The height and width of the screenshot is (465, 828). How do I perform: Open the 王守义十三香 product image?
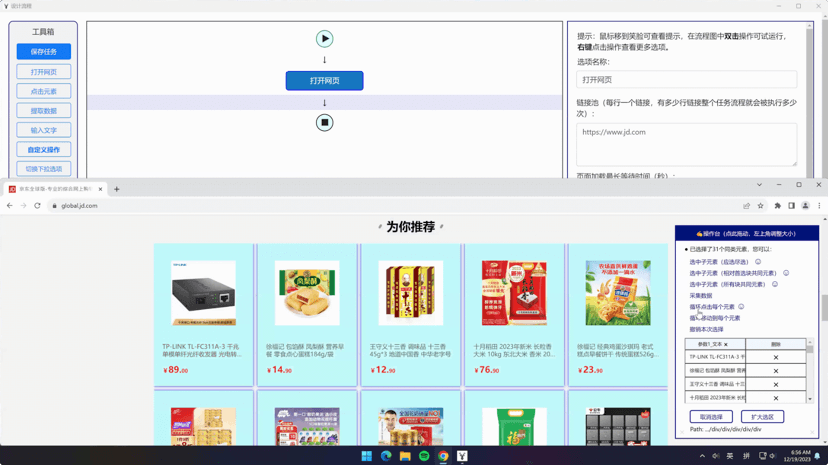pyautogui.click(x=410, y=293)
